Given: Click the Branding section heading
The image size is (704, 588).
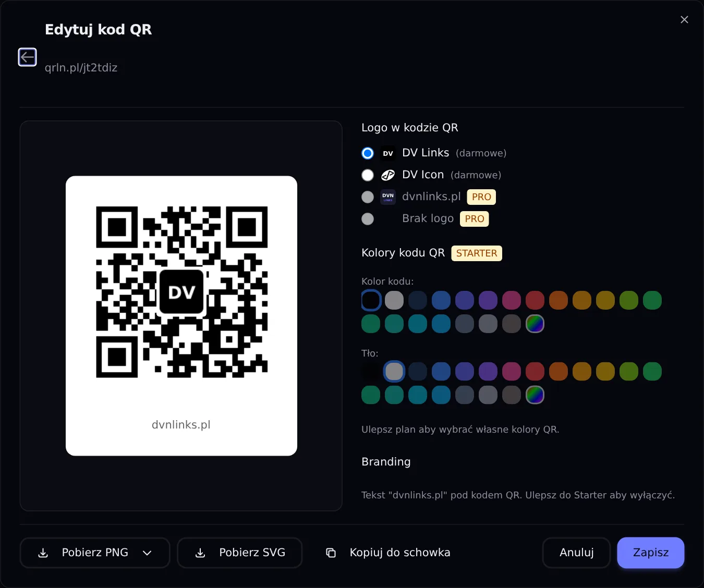Looking at the screenshot, I should pyautogui.click(x=386, y=462).
